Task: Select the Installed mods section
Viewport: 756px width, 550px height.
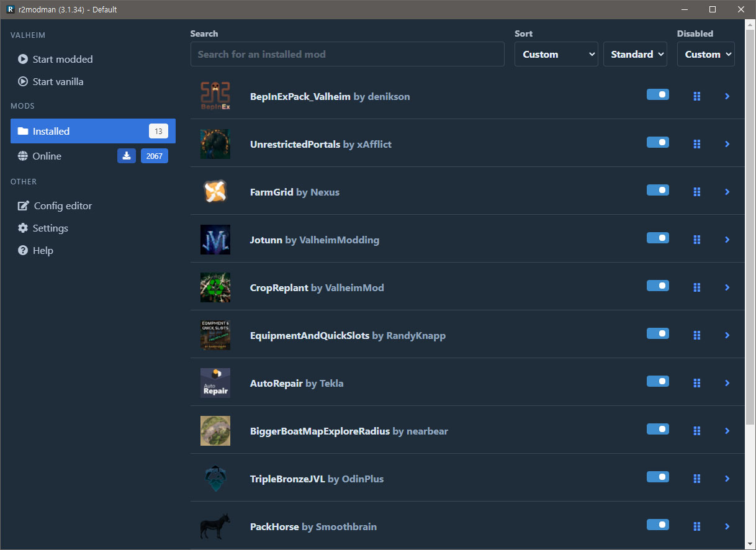Action: 93,131
